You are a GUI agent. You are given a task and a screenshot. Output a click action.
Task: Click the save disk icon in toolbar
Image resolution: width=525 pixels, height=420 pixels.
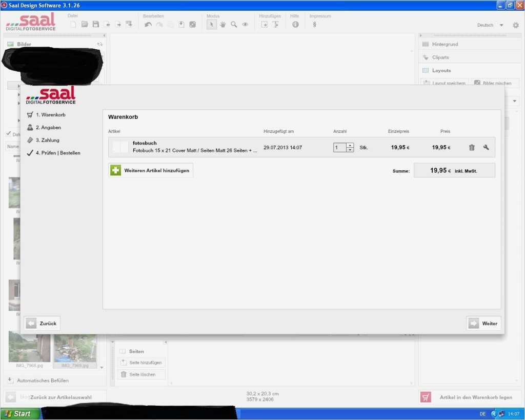pyautogui.click(x=96, y=25)
